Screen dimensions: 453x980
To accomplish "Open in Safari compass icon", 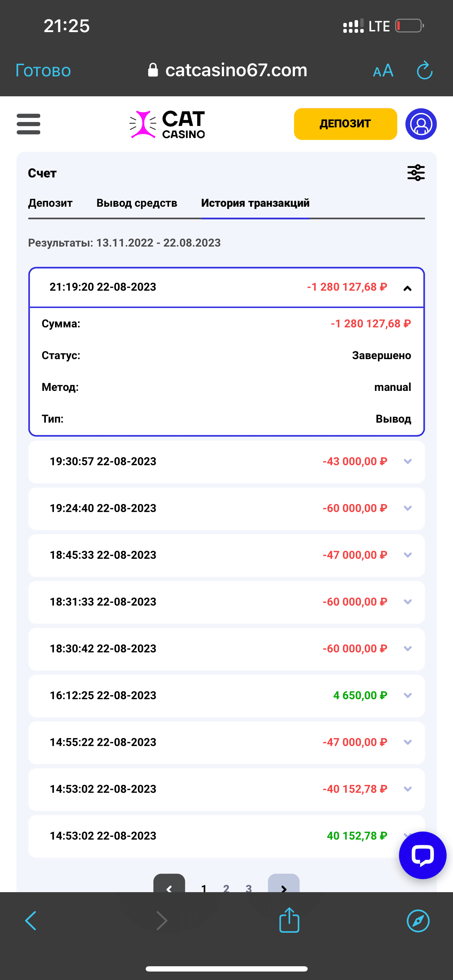I will (418, 921).
